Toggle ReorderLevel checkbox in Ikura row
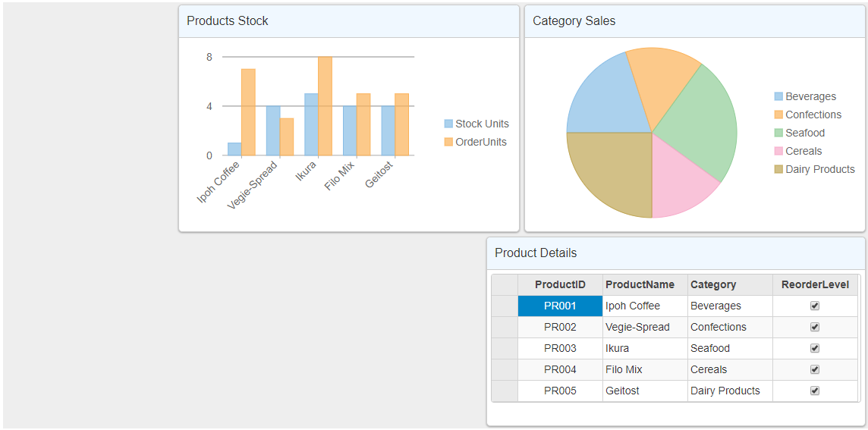 click(815, 348)
